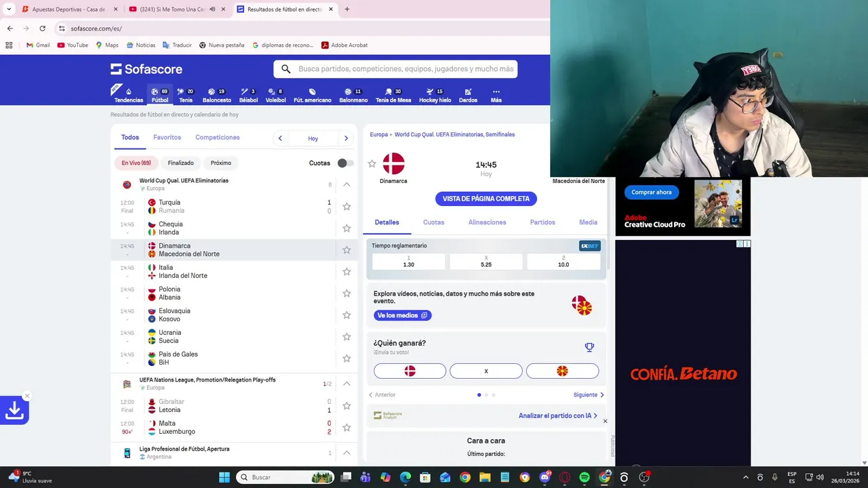Open the Hockey hielo category
This screenshot has width=868, height=488.
pos(435,96)
